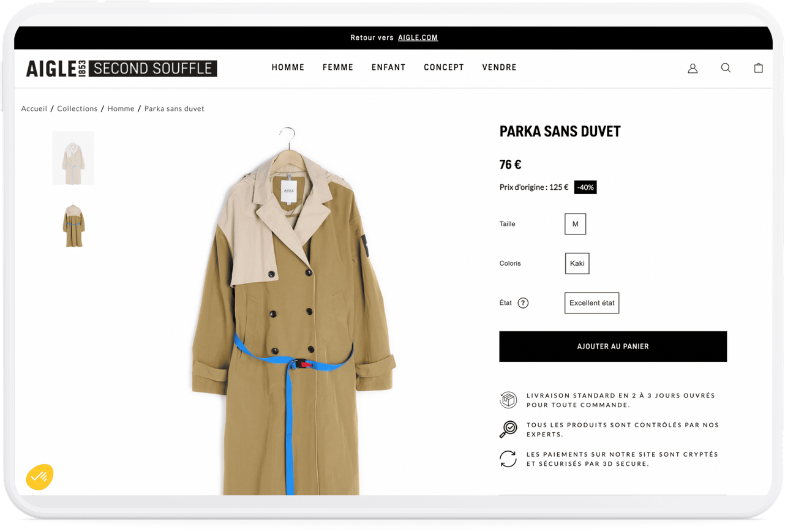Open the ENFANT menu
The width and height of the screenshot is (785, 532).
point(388,67)
